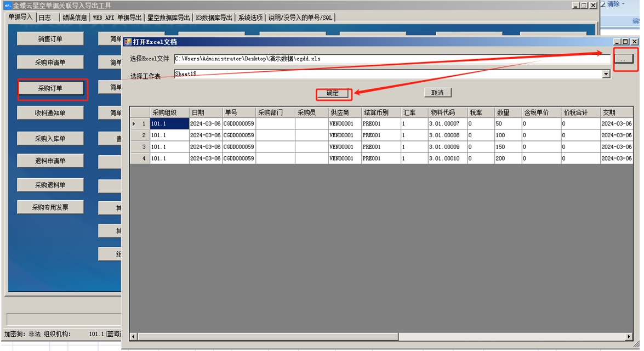Click the 单号 column header
The width and height of the screenshot is (644, 351).
(238, 112)
